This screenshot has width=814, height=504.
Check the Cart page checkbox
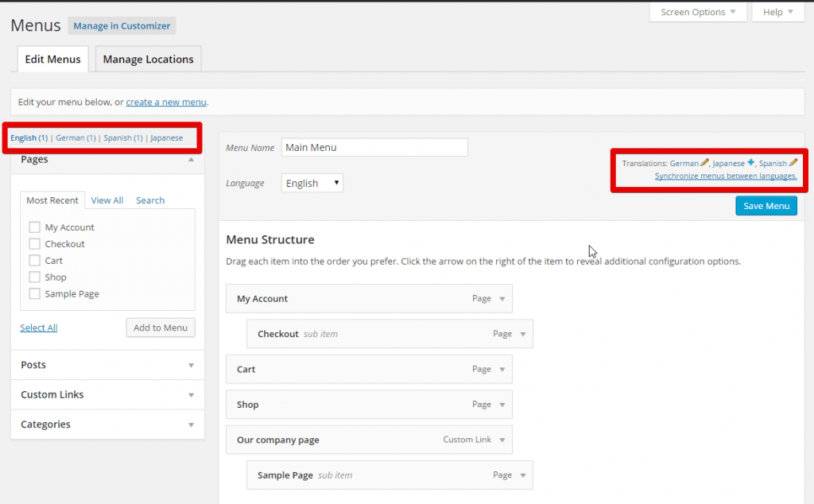coord(34,260)
